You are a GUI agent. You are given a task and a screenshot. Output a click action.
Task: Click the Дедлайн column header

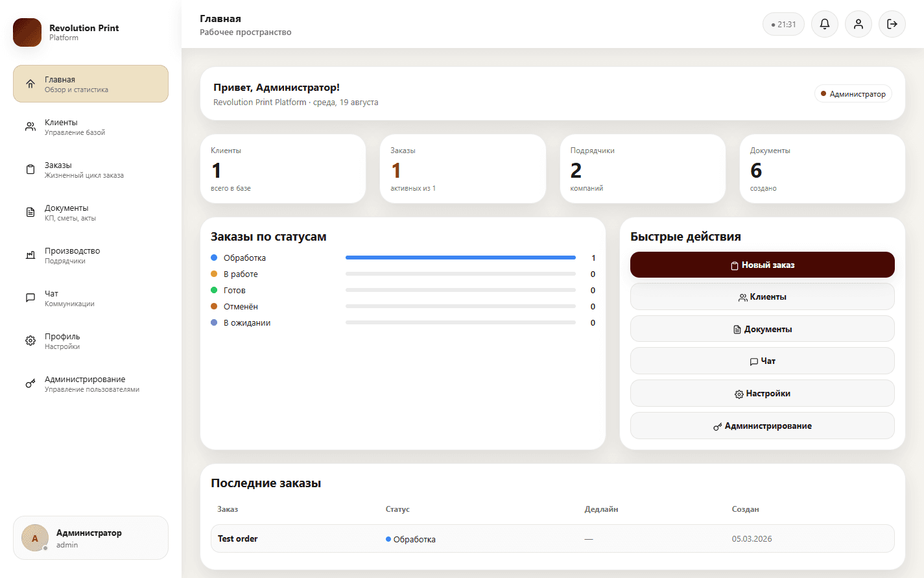[601, 509]
